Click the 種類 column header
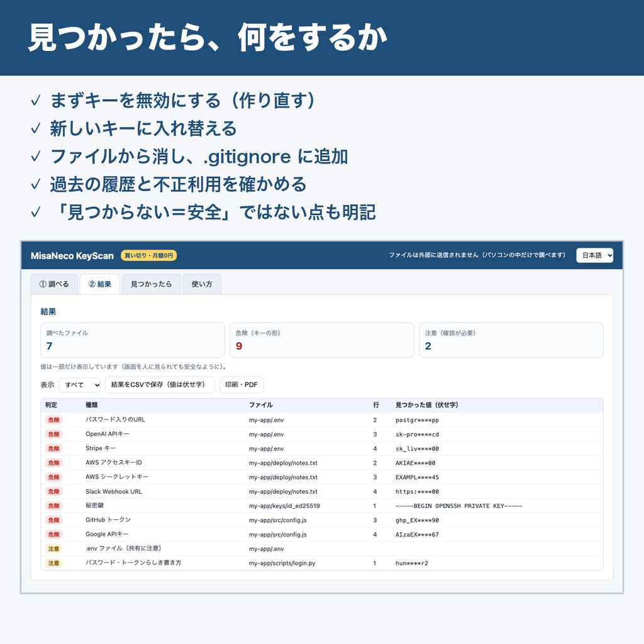644x644 pixels. (x=92, y=405)
